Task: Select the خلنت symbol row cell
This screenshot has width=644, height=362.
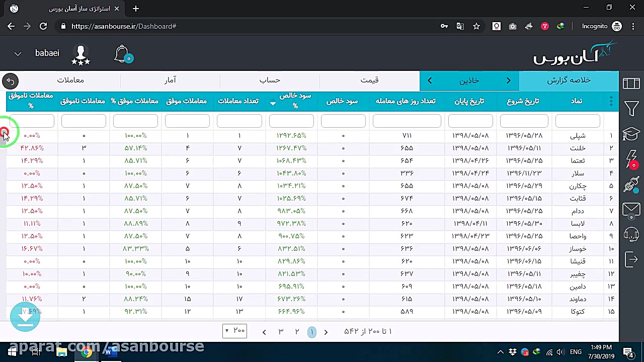Action: pos(578,148)
